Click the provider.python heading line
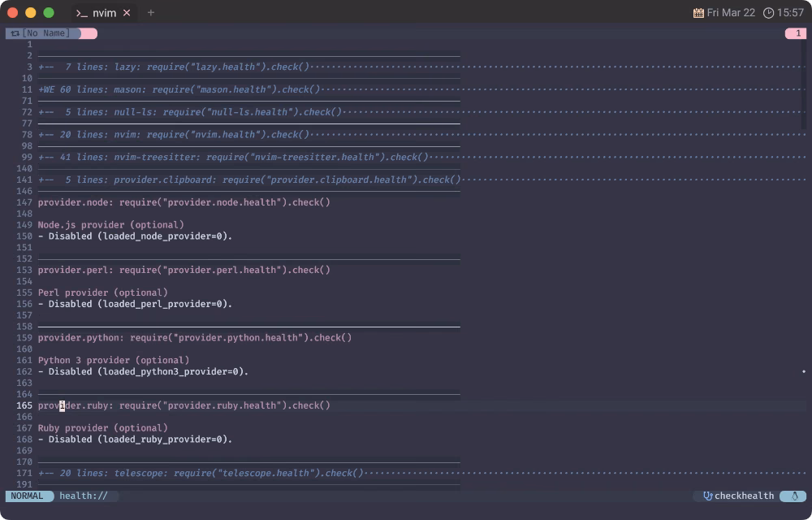This screenshot has height=520, width=812. (x=195, y=338)
